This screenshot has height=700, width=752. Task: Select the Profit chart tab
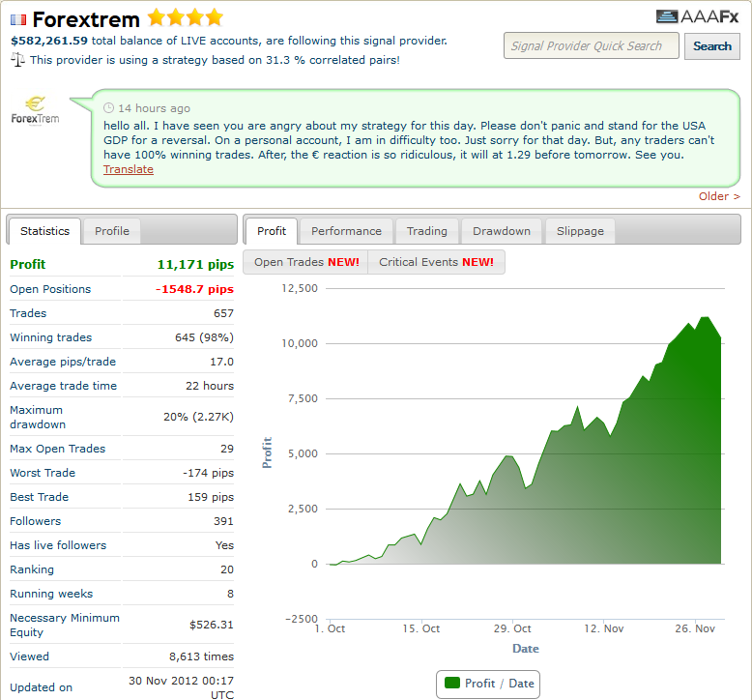tap(272, 231)
